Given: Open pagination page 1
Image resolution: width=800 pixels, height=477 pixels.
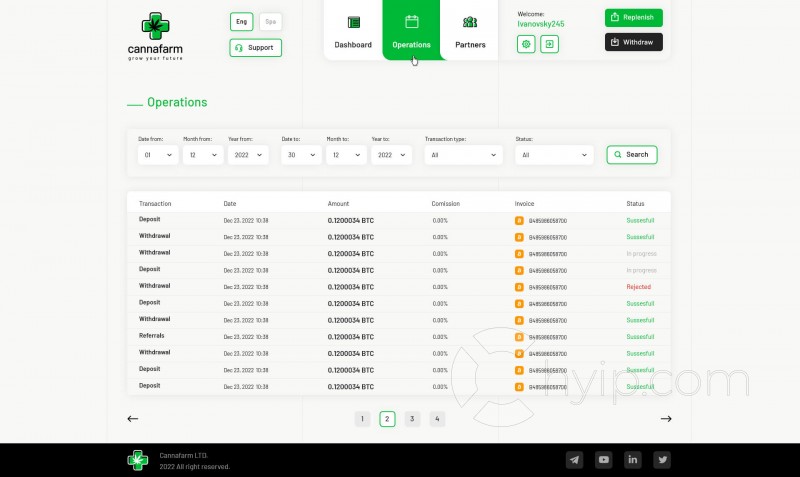Looking at the screenshot, I should (362, 419).
